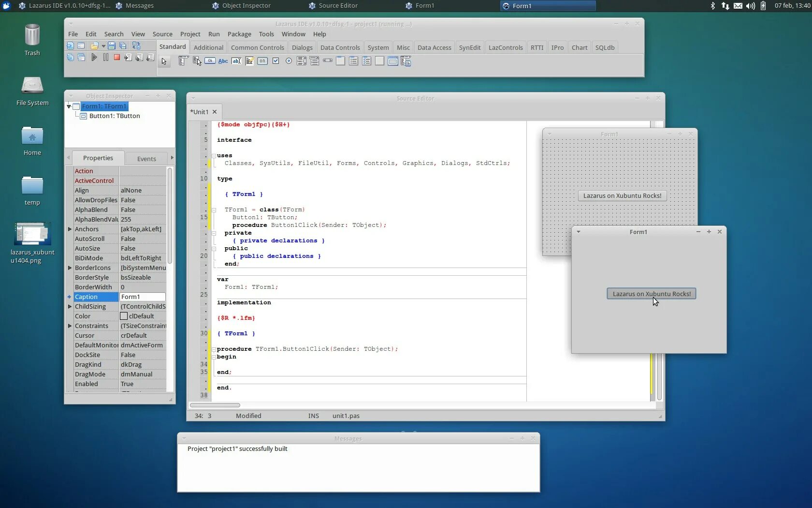Image resolution: width=812 pixels, height=508 pixels.
Task: Select the TActionList component icon
Action: pyautogui.click(x=406, y=61)
